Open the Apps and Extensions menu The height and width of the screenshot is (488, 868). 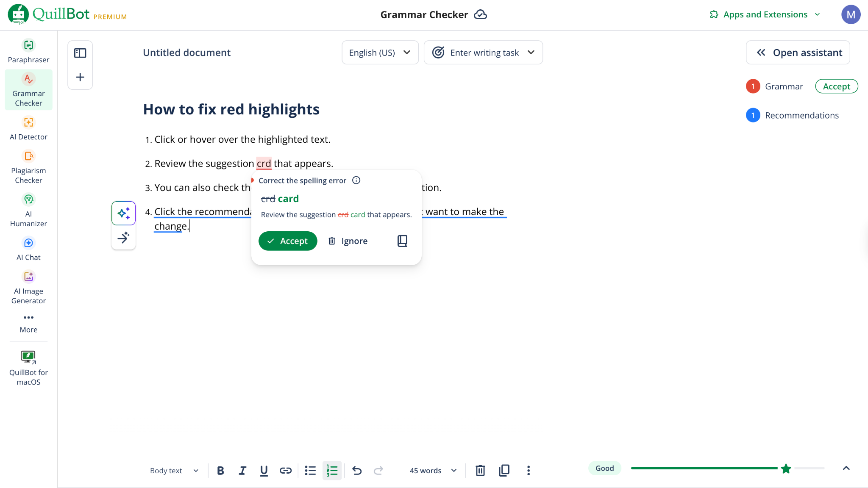[x=764, y=14]
